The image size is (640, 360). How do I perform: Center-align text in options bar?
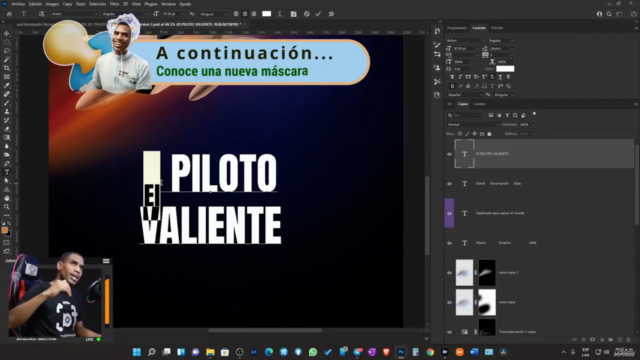[245, 14]
